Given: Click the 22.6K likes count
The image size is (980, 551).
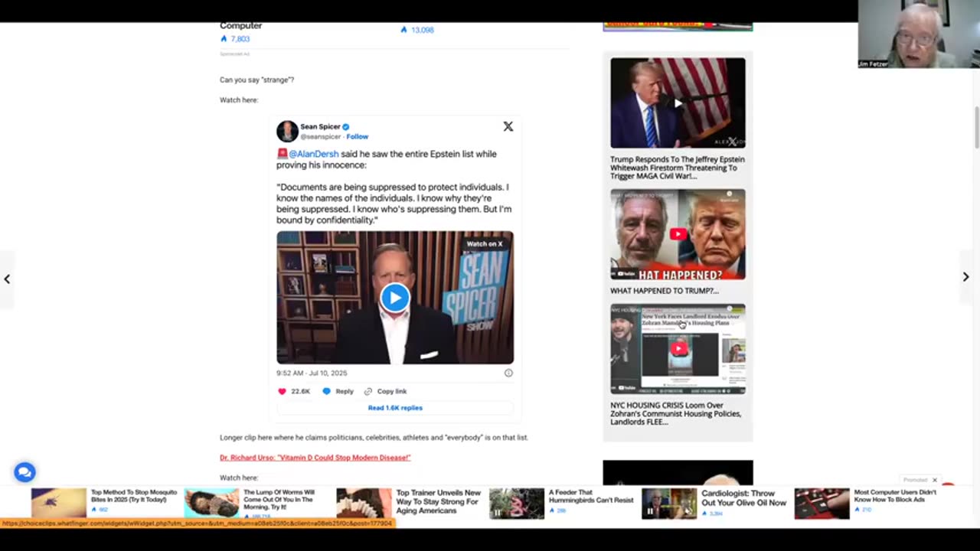Looking at the screenshot, I should [x=301, y=391].
